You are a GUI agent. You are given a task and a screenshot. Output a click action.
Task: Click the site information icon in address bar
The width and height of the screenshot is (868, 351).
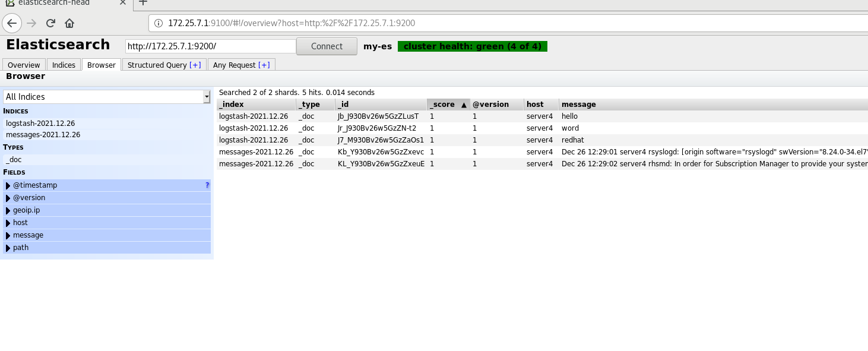[x=159, y=23]
